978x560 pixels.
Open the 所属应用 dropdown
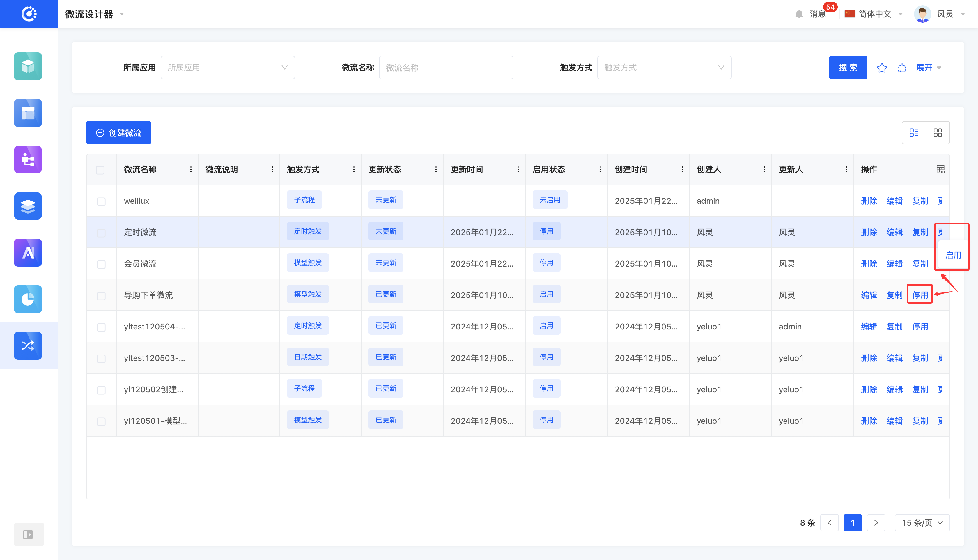[227, 68]
